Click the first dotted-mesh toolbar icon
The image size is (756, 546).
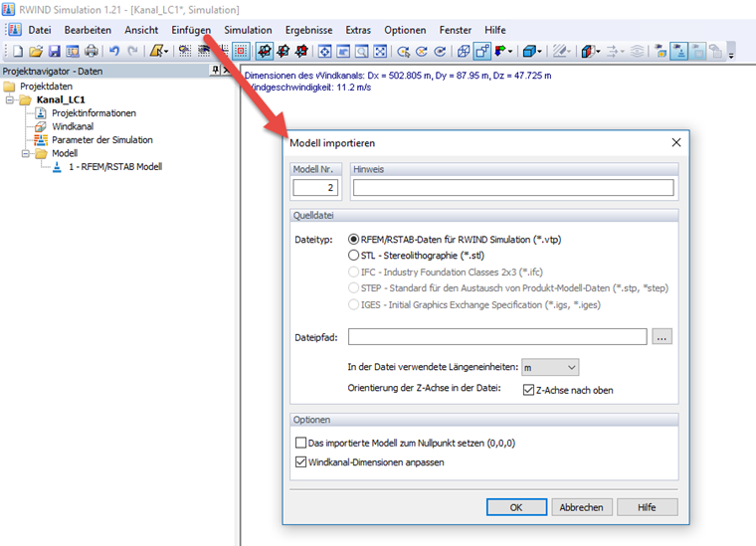185,51
